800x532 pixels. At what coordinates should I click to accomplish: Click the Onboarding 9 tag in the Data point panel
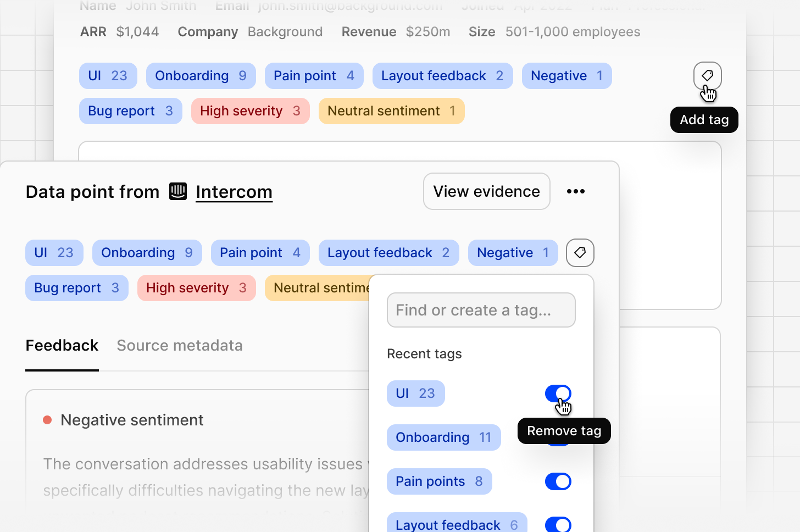[x=147, y=253]
